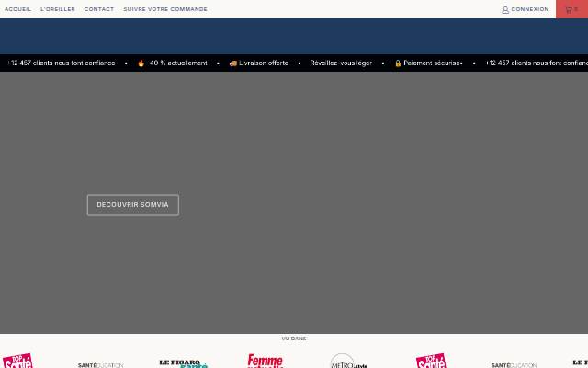Open the shopping cart icon
Viewport: 588px width, 368px height.
[569, 10]
